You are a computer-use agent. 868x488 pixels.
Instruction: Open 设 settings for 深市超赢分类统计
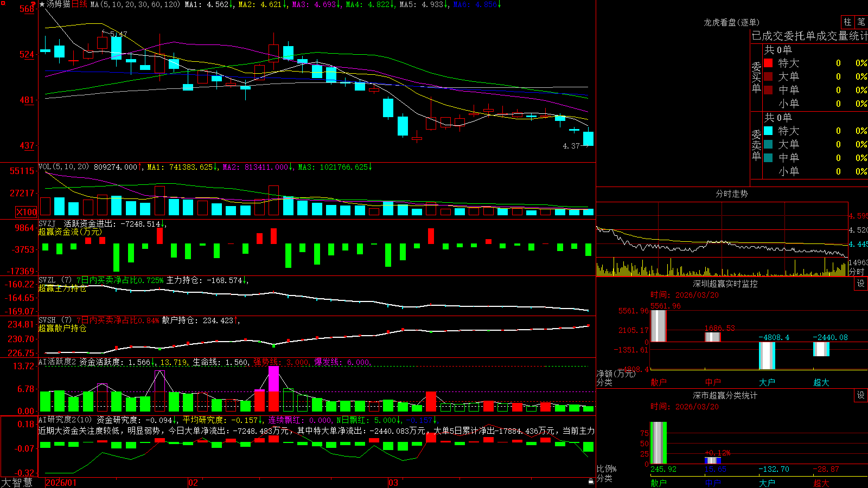coord(861,395)
